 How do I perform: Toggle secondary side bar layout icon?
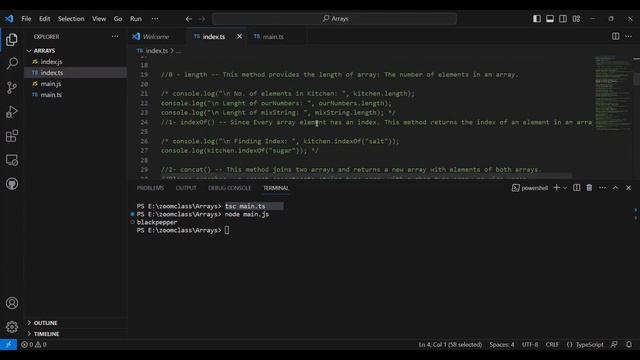coord(563,19)
